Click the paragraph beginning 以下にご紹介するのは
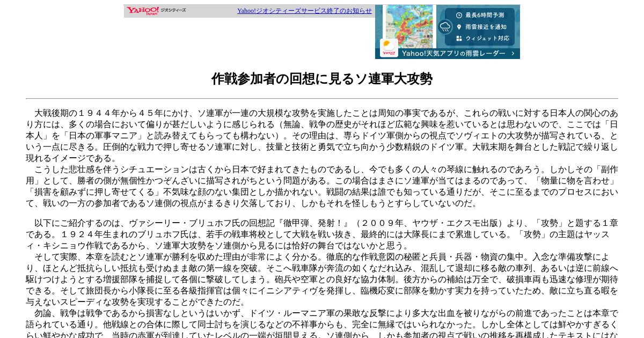 pyautogui.click(x=322, y=234)
